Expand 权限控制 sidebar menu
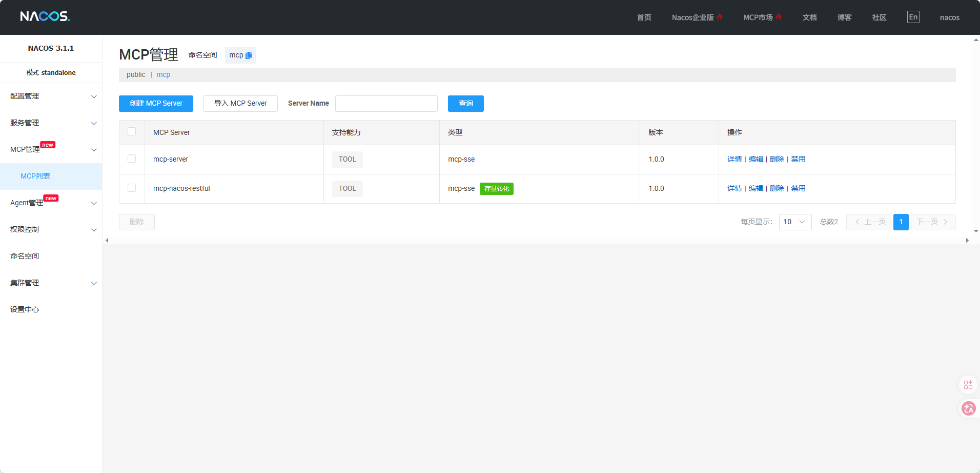 pyautogui.click(x=51, y=230)
